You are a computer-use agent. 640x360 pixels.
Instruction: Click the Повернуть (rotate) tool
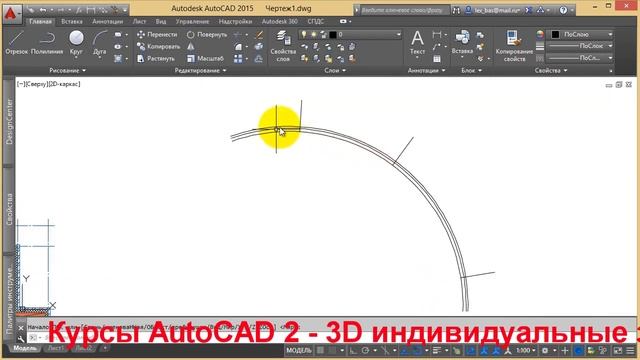(x=207, y=35)
